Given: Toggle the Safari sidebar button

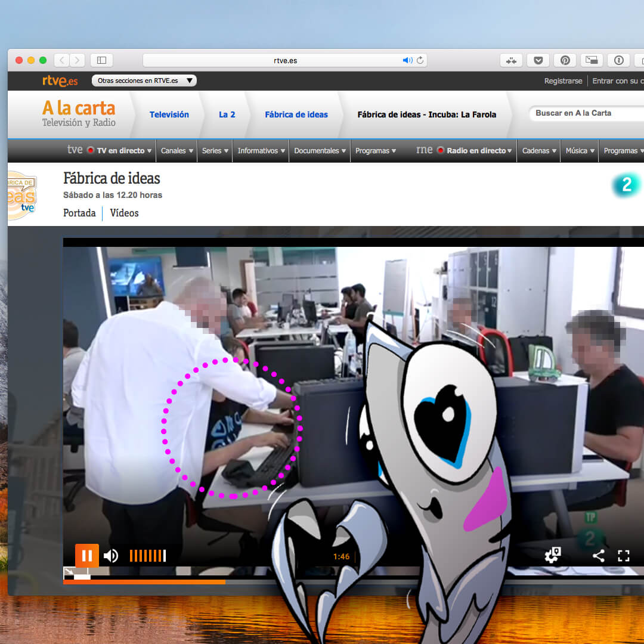Looking at the screenshot, I should 101,60.
